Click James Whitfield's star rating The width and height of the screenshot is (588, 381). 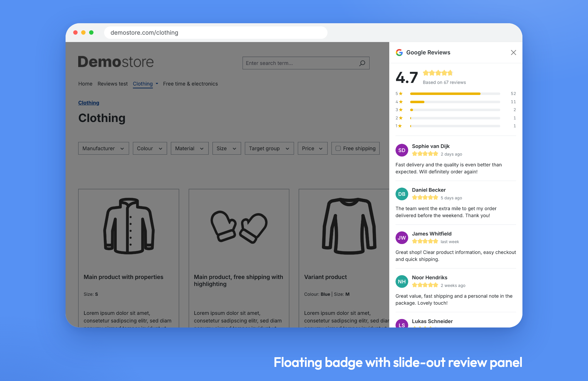pos(425,241)
